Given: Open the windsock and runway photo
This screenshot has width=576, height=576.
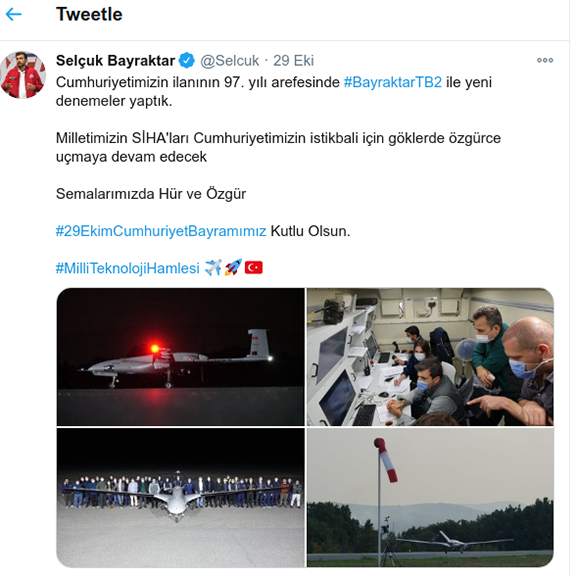Looking at the screenshot, I should click(x=430, y=497).
